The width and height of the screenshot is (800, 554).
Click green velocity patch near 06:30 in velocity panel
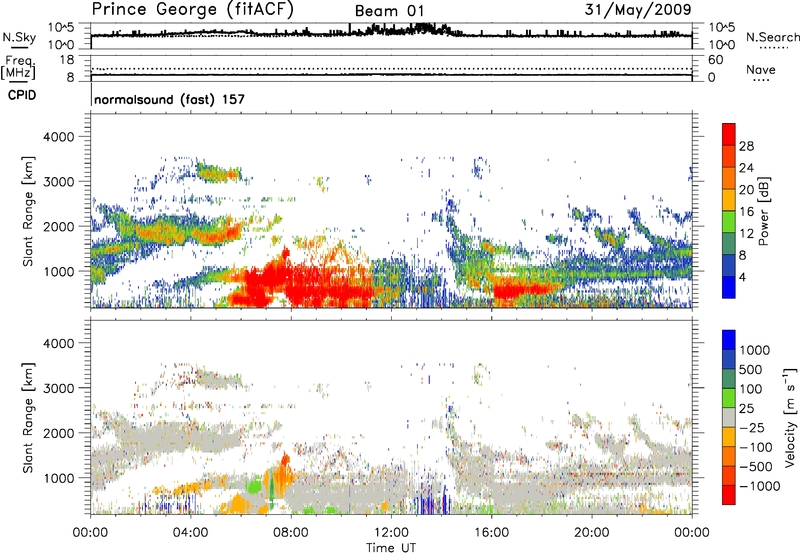[253, 485]
